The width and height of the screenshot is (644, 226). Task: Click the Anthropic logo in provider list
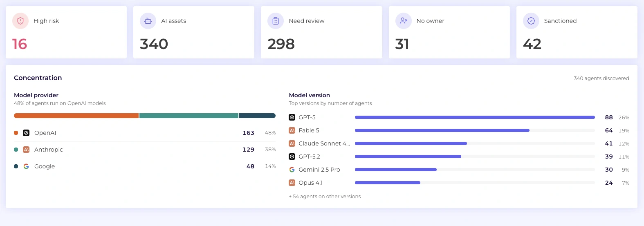tap(26, 150)
